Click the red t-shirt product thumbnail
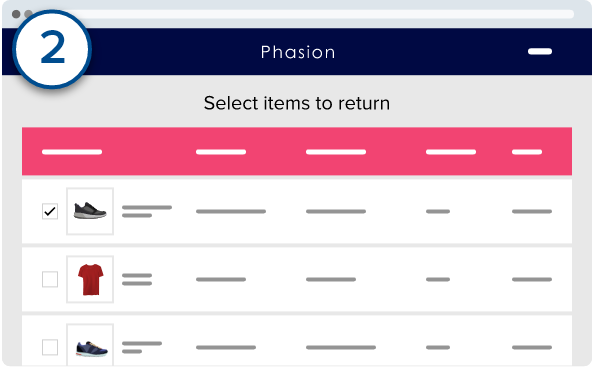This screenshot has height=367, width=592. coord(90,279)
